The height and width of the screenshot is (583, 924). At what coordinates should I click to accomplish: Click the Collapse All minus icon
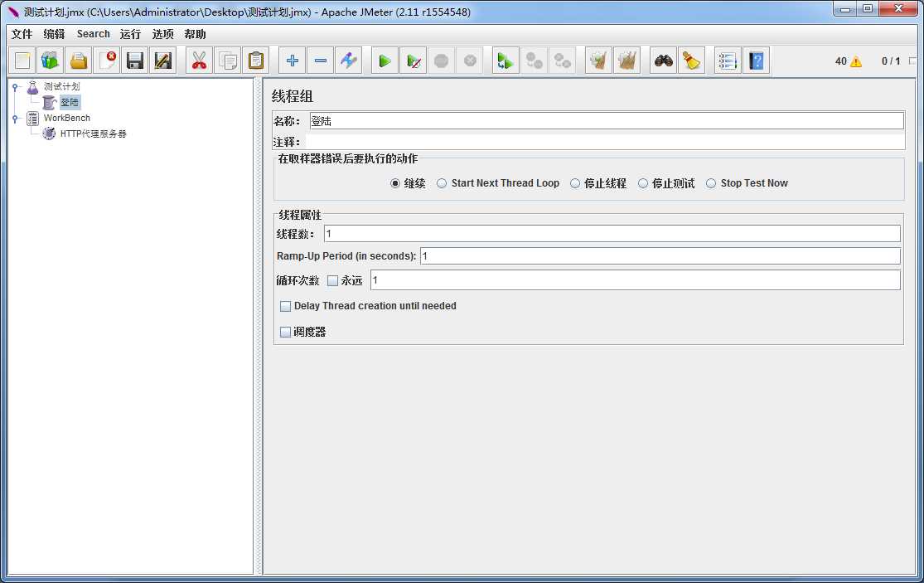321,61
